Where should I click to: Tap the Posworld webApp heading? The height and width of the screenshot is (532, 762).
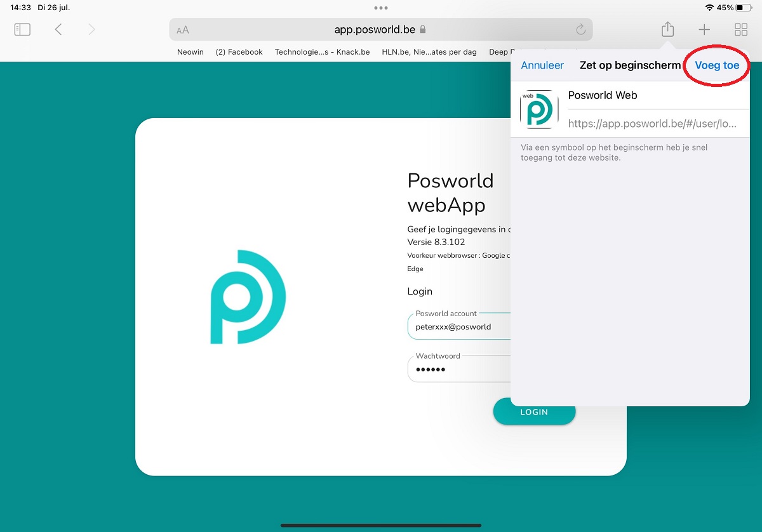(x=450, y=193)
